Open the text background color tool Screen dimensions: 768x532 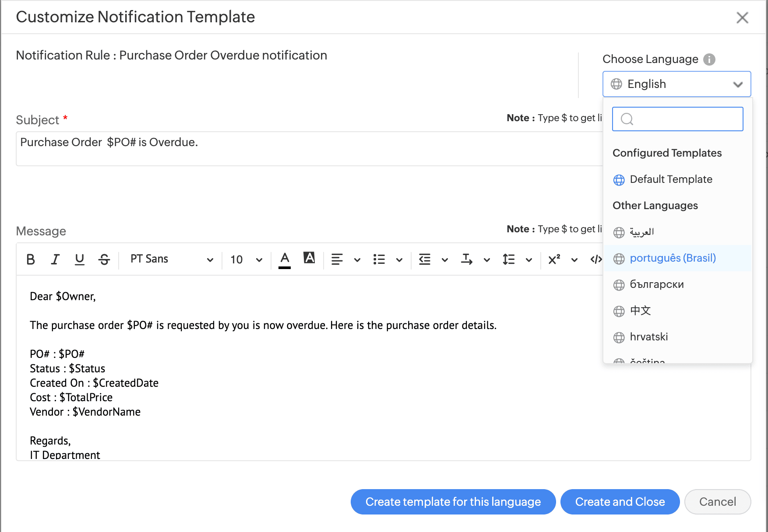309,258
